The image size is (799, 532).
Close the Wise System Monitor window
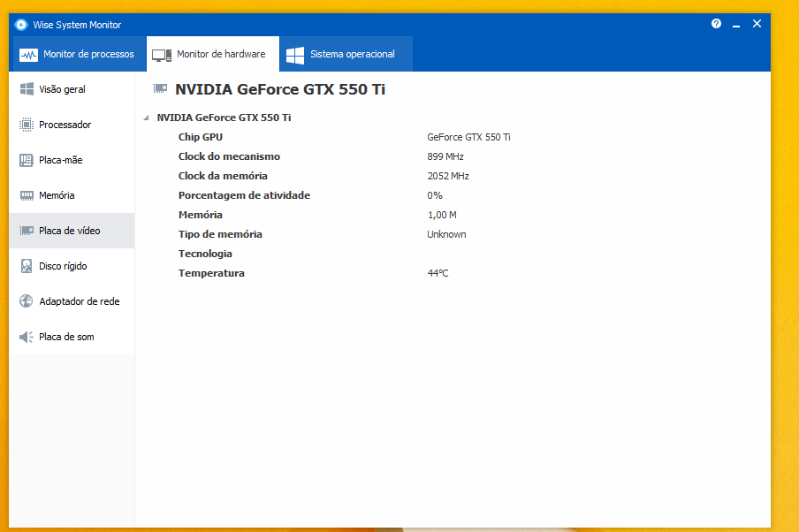pos(757,24)
